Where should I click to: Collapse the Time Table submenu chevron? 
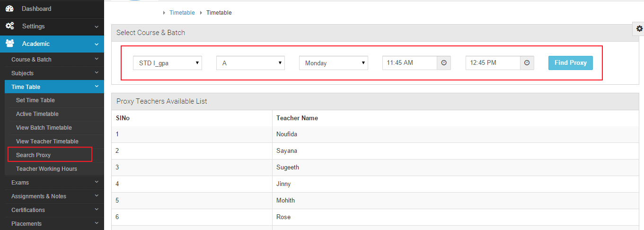coord(97,87)
